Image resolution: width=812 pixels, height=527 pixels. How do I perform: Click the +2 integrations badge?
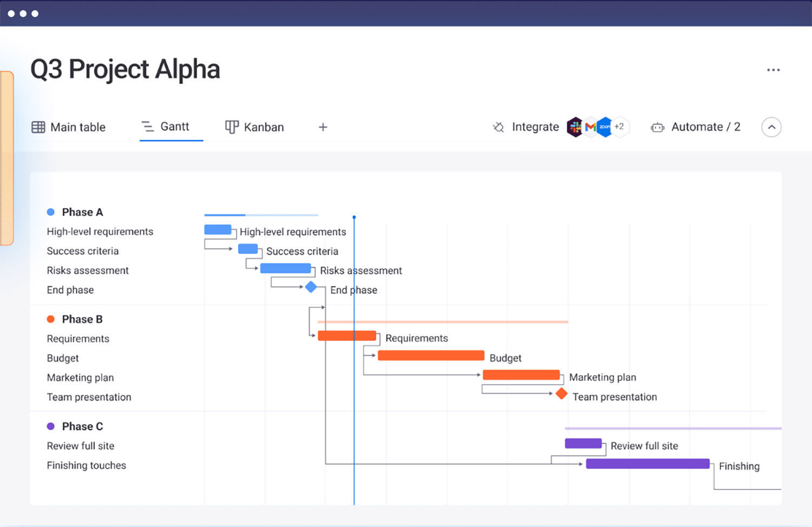coord(619,127)
